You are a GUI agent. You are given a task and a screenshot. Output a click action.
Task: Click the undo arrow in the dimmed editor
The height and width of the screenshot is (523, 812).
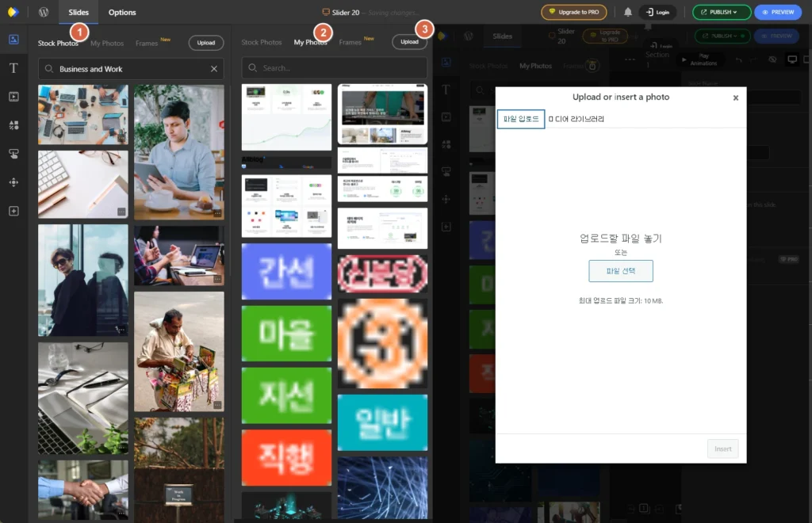click(x=738, y=59)
